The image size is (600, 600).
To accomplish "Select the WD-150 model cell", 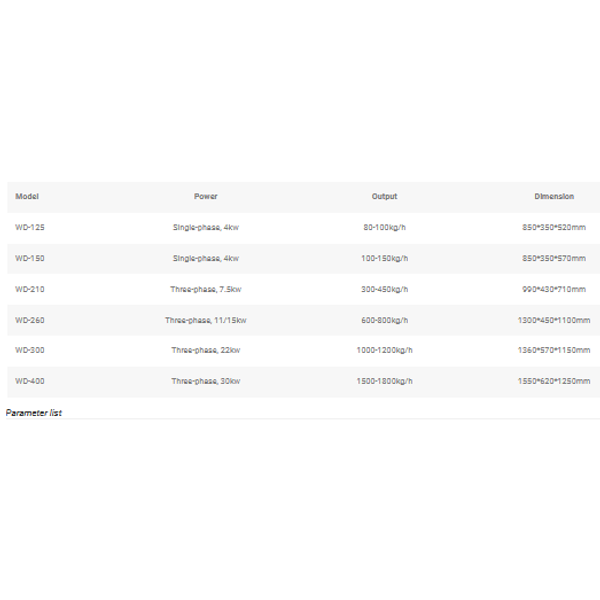I will 30,258.
